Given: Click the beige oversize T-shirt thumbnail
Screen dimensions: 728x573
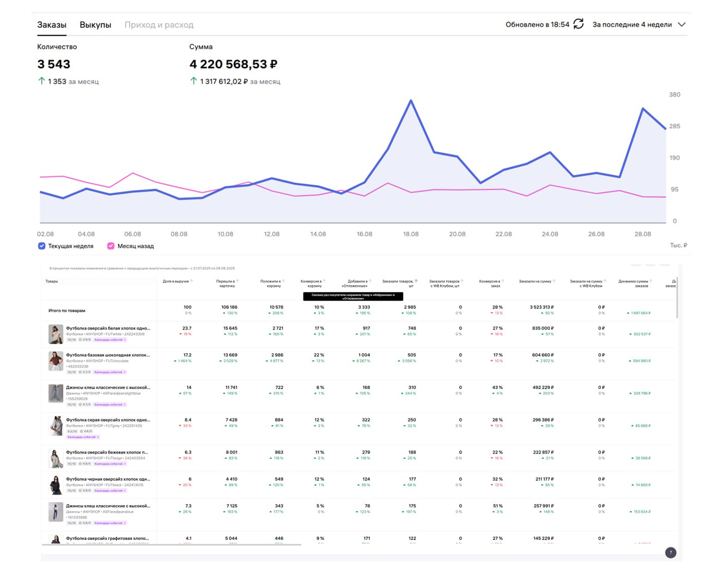Looking at the screenshot, I should (55, 458).
